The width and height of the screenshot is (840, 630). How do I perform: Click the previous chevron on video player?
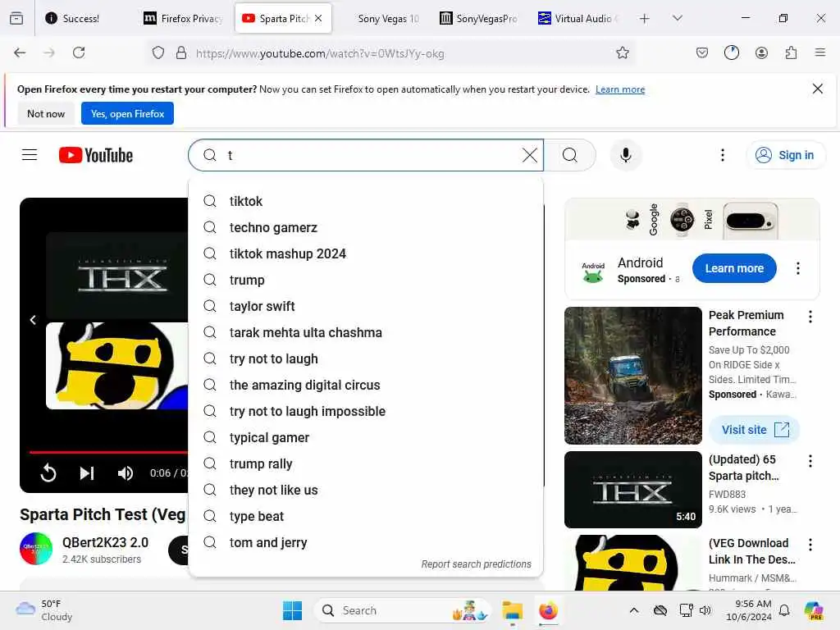33,320
